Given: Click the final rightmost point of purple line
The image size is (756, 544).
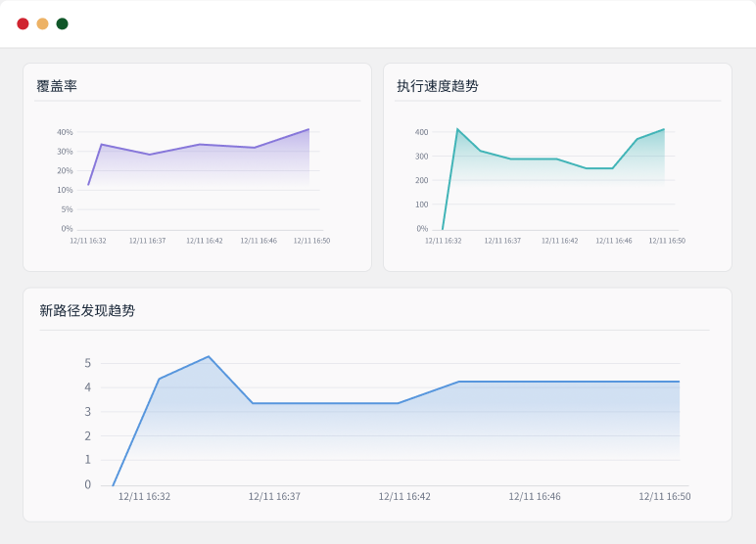Looking at the screenshot, I should pyautogui.click(x=308, y=129).
